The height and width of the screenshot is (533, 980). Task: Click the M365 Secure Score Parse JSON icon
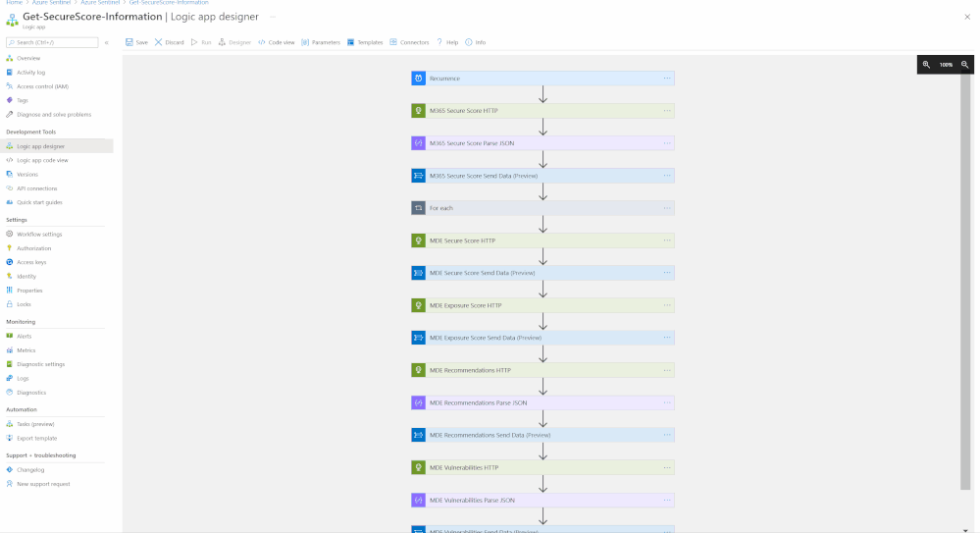click(x=418, y=143)
